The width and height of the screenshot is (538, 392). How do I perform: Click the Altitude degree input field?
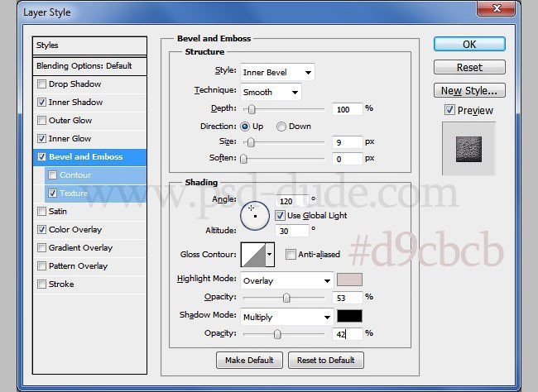click(x=292, y=231)
